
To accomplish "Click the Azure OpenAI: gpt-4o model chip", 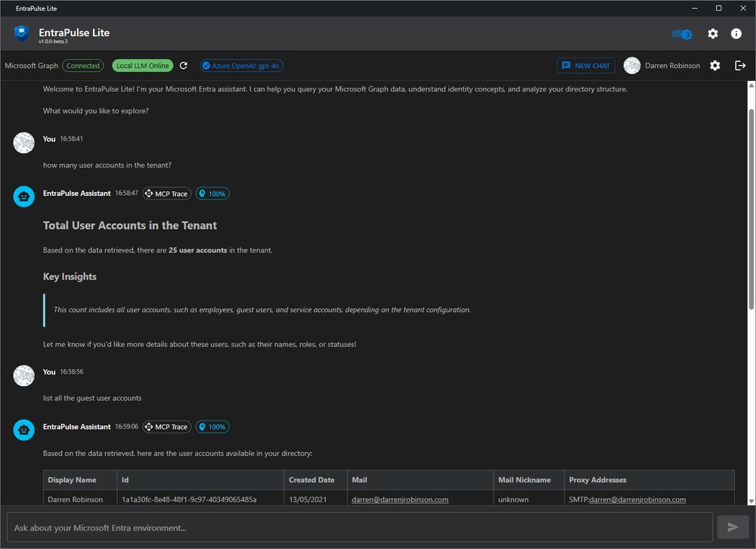I will click(x=242, y=66).
